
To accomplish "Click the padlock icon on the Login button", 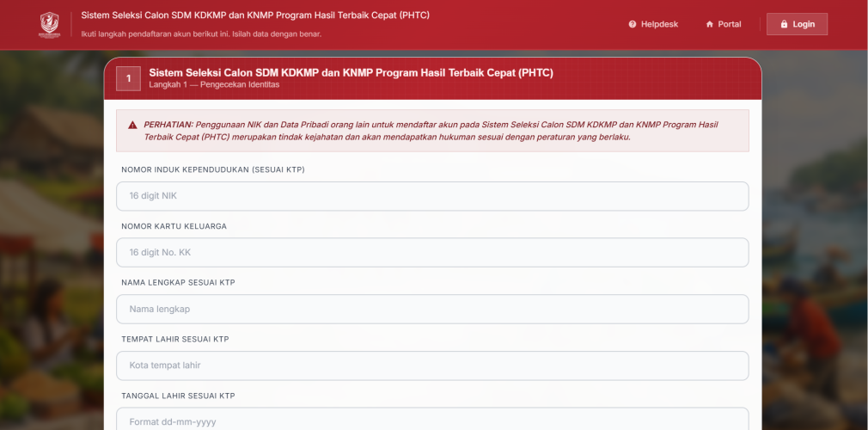I will 784,24.
